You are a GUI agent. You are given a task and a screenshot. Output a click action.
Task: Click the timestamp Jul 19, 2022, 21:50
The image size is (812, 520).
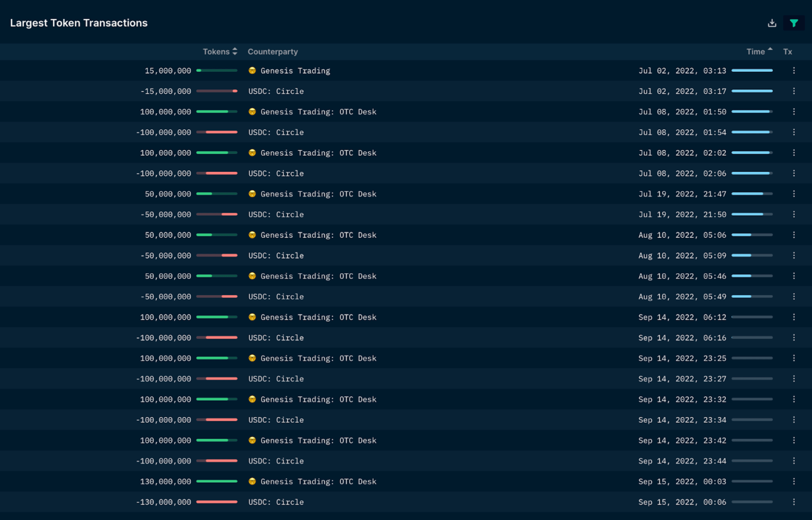682,214
